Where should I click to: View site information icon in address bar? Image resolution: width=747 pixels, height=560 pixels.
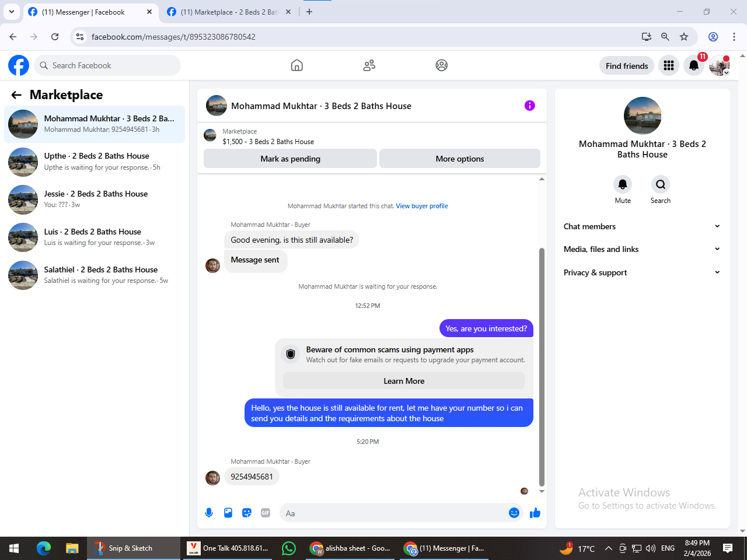point(80,37)
